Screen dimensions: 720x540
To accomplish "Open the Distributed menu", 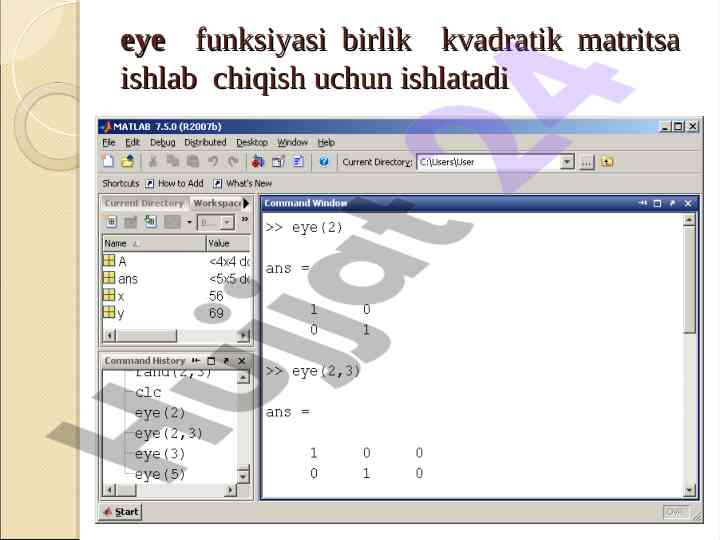I will click(205, 142).
